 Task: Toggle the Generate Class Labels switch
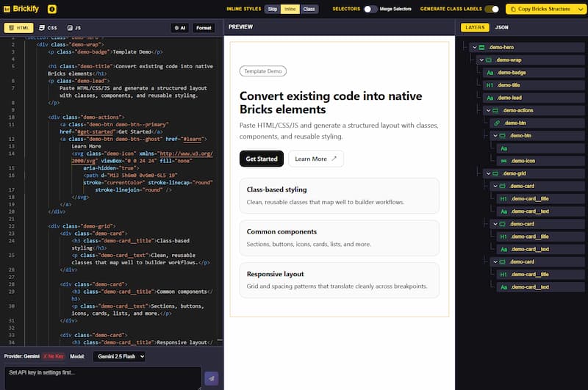click(492, 9)
